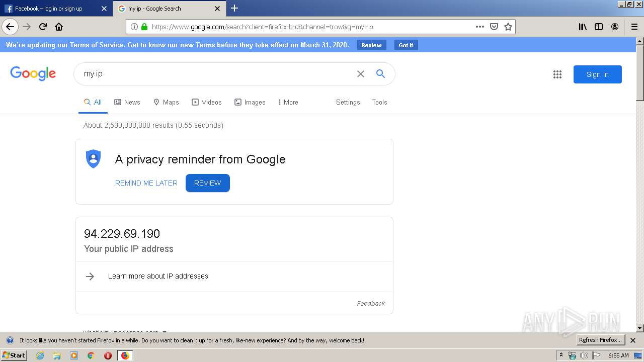Click REVIEW on privacy reminder
This screenshot has width=644, height=362.
(x=208, y=183)
